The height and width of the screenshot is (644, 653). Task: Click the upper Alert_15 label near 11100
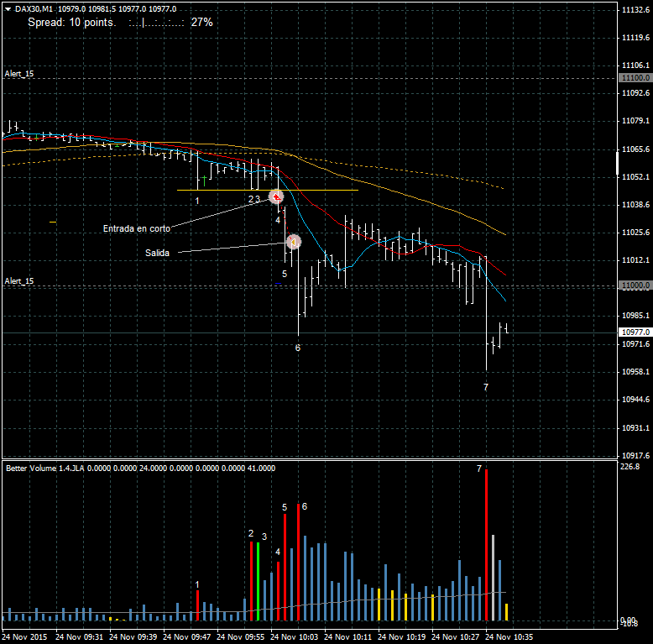pyautogui.click(x=19, y=75)
